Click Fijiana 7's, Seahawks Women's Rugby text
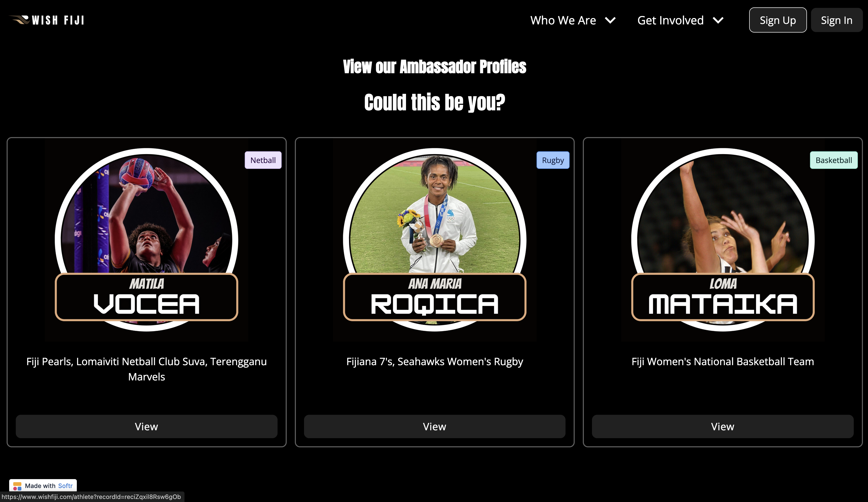 pos(435,362)
